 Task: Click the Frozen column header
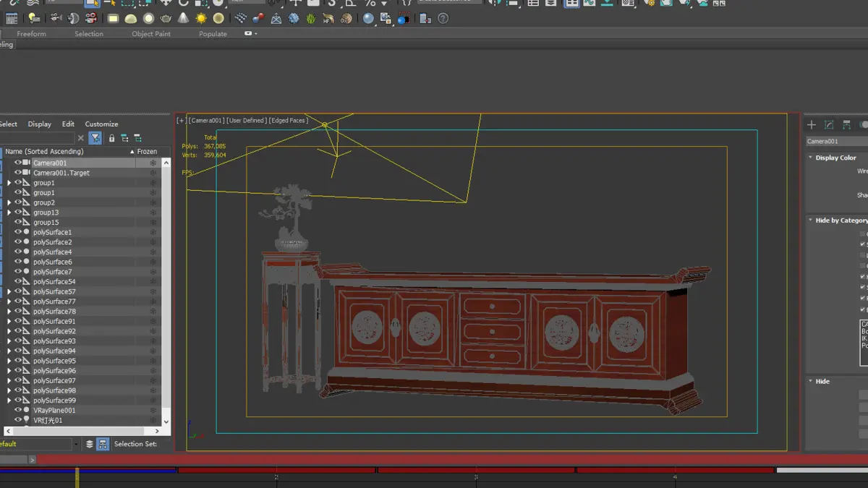148,151
